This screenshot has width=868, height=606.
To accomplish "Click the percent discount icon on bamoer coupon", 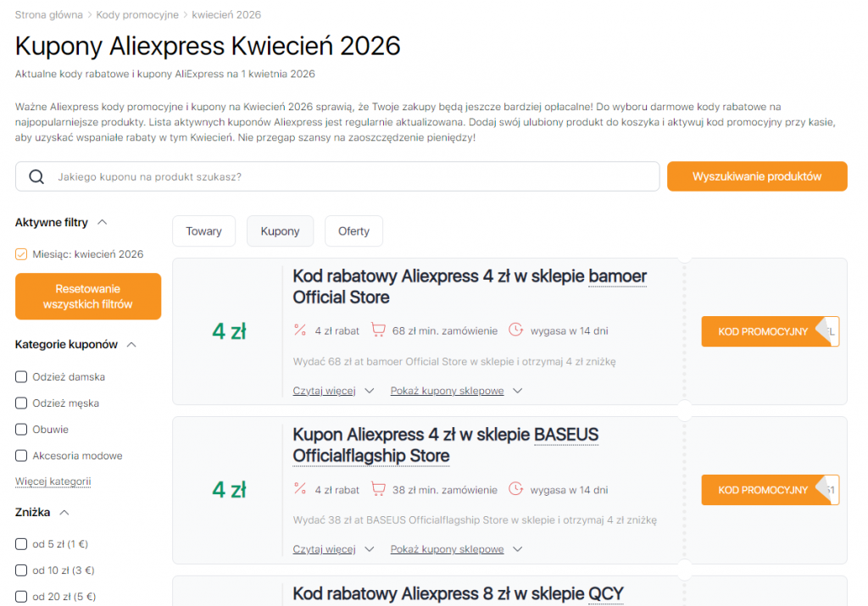I will click(299, 331).
